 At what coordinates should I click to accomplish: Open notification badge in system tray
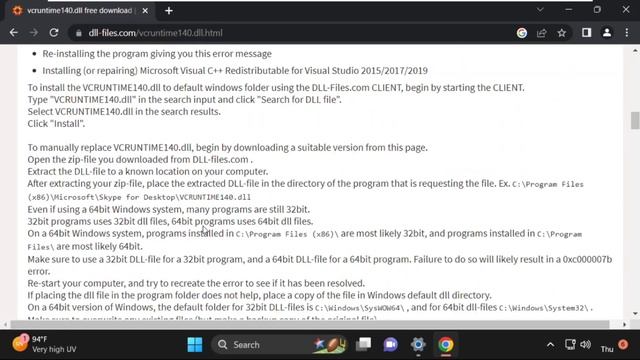623,344
